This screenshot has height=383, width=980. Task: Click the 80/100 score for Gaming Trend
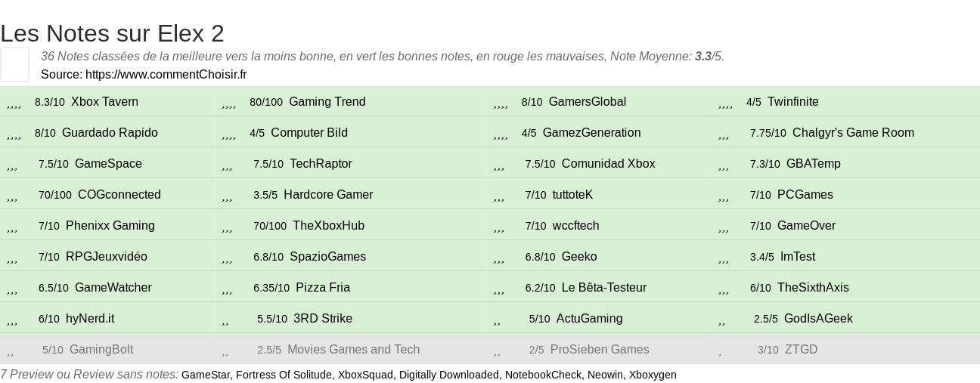click(x=266, y=102)
